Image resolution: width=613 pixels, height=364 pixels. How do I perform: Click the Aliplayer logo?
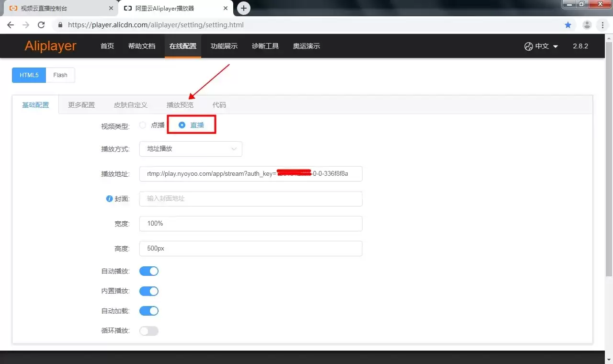click(x=50, y=46)
